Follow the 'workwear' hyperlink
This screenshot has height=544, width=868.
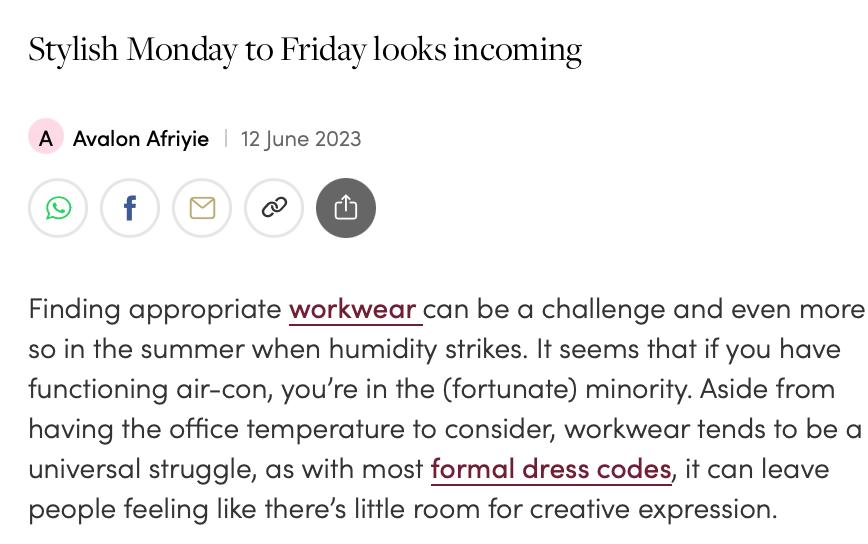[x=353, y=309]
